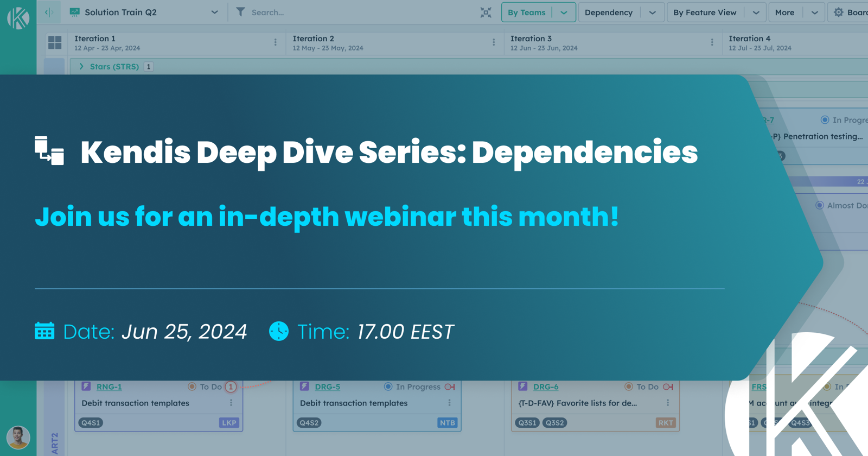Image resolution: width=868 pixels, height=456 pixels.
Task: Click the Q4S2 tag on DRG-5
Action: [x=309, y=423]
